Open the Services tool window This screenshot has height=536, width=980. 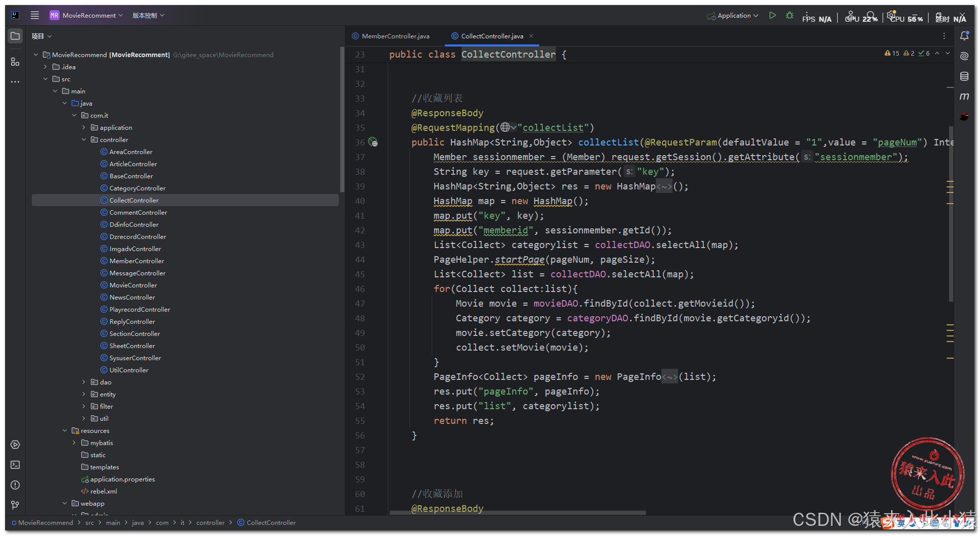pyautogui.click(x=15, y=445)
